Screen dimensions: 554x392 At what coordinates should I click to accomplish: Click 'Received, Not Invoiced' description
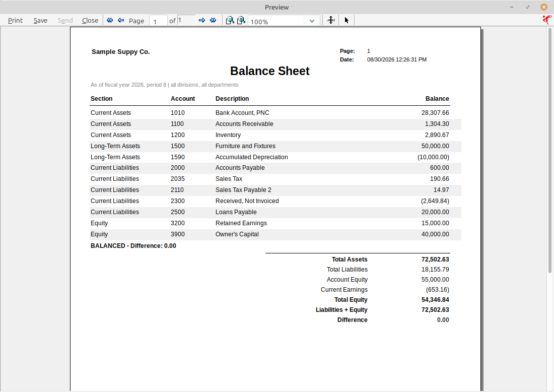pos(247,201)
